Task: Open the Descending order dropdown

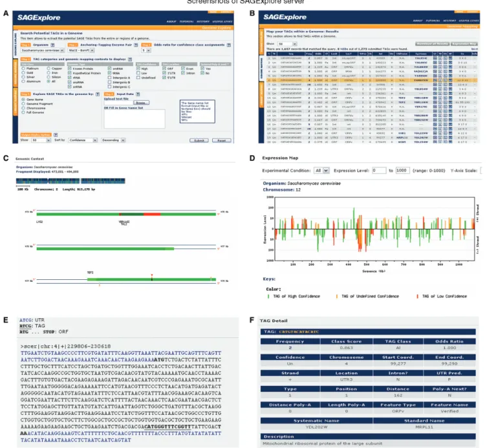Action: [x=113, y=140]
